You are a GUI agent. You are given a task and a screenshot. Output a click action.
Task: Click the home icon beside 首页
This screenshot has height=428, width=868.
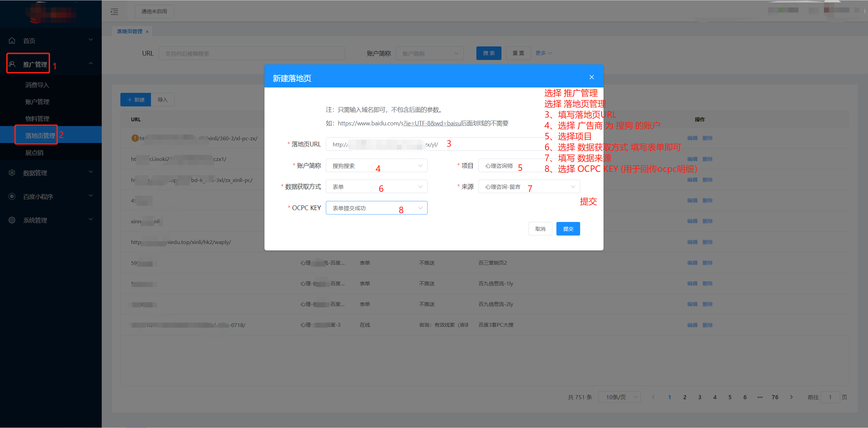coord(12,41)
